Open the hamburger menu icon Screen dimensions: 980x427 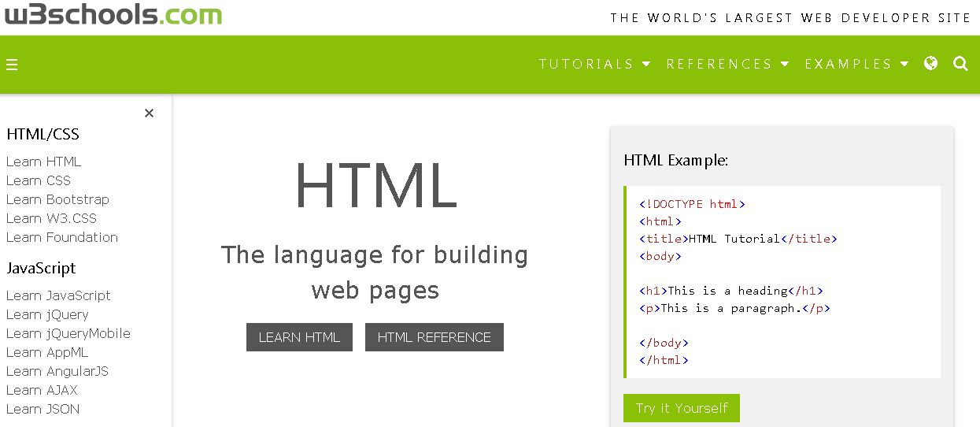coord(12,65)
